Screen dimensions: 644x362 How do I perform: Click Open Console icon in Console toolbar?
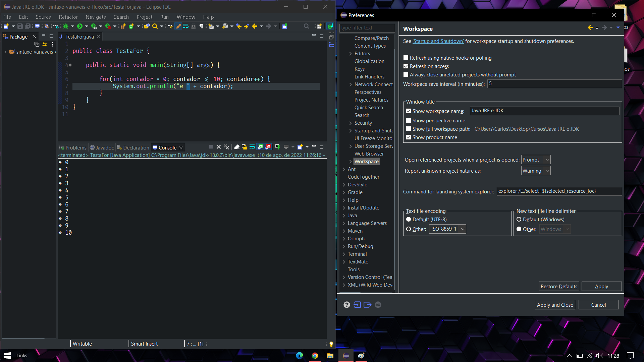[300, 147]
